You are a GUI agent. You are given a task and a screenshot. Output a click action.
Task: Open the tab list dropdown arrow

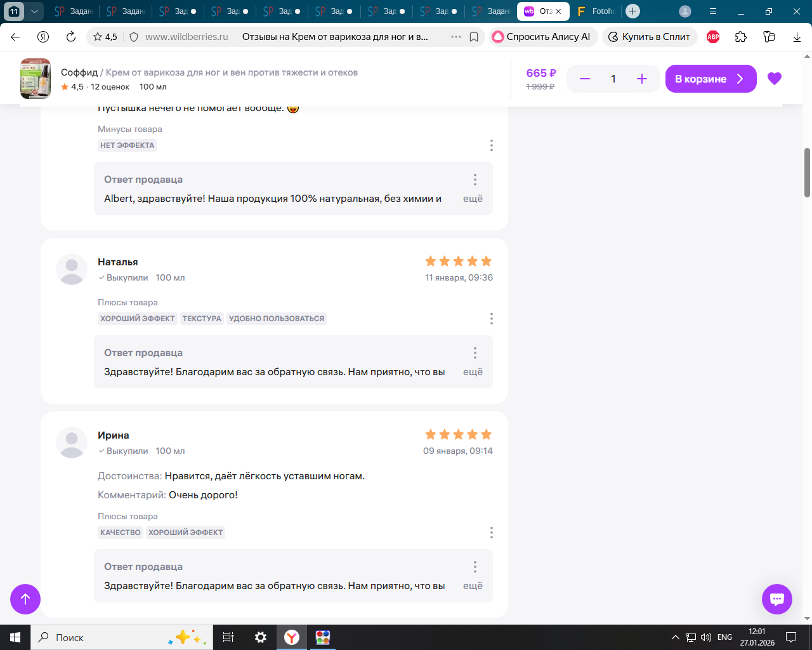[34, 11]
